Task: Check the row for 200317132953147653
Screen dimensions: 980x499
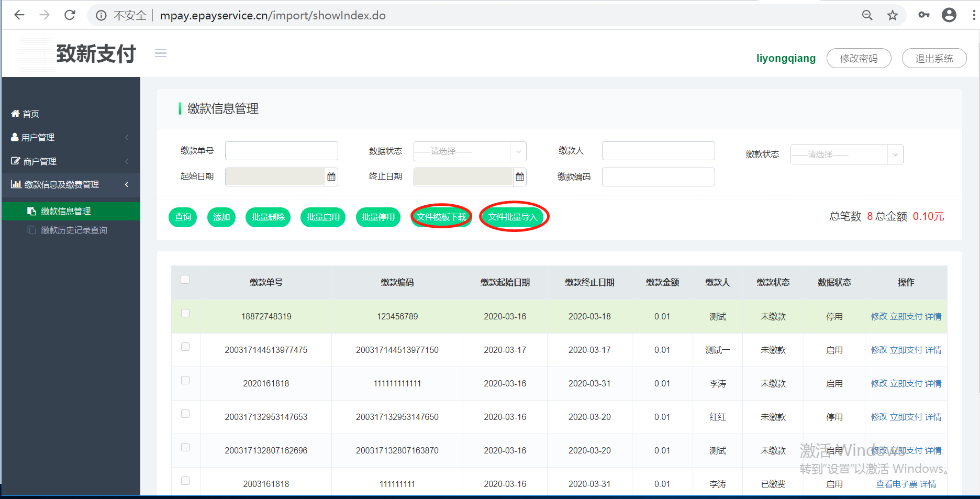Action: tap(185, 414)
